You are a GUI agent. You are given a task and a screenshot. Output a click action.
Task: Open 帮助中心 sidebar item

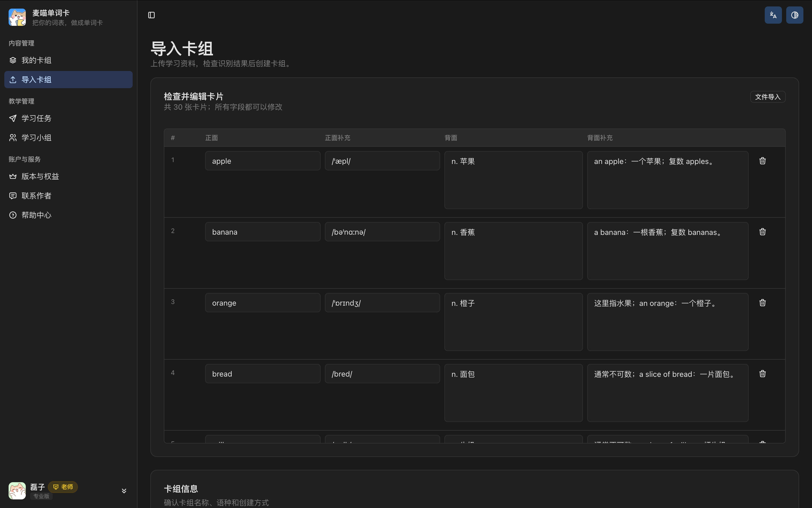tap(68, 215)
